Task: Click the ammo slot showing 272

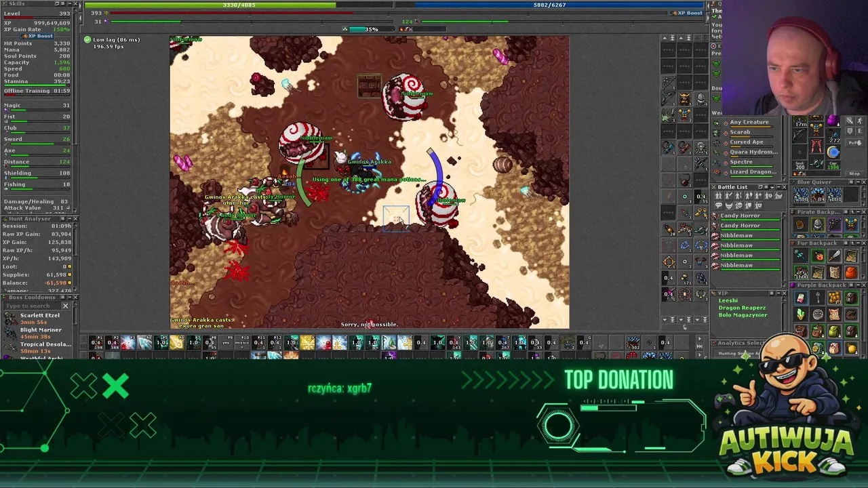Action: (x=833, y=137)
